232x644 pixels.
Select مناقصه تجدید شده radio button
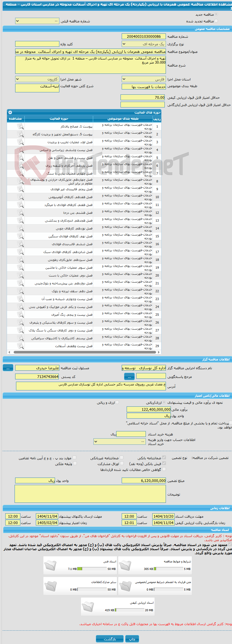coord(216,21)
